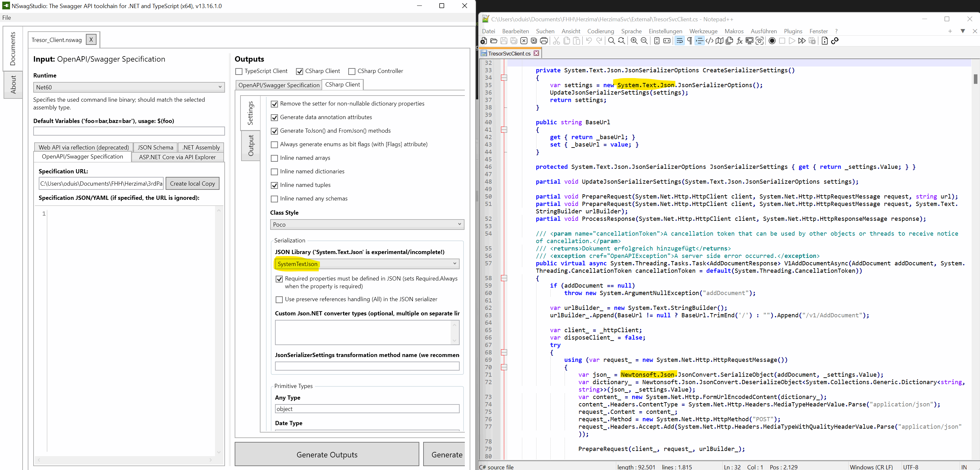Open the Find dialog in Notepad++
The height and width of the screenshot is (470, 980).
click(611, 41)
